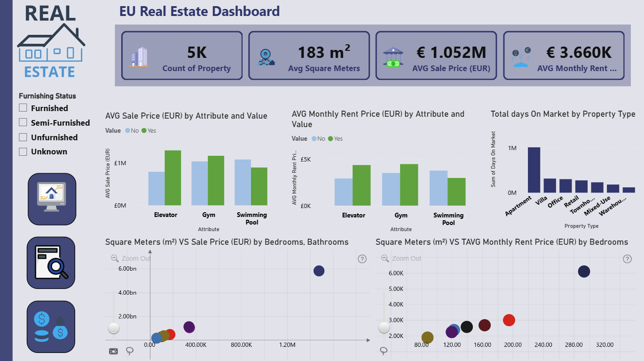Activate lasso selection in the Sale Price scatter chart
Screen dimensions: 644x361
(x=130, y=351)
